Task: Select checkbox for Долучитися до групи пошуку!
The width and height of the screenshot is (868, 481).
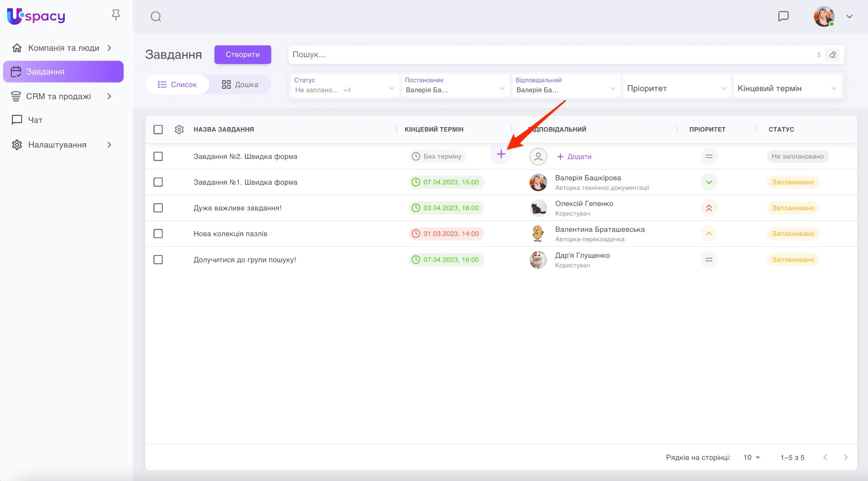Action: (x=158, y=259)
